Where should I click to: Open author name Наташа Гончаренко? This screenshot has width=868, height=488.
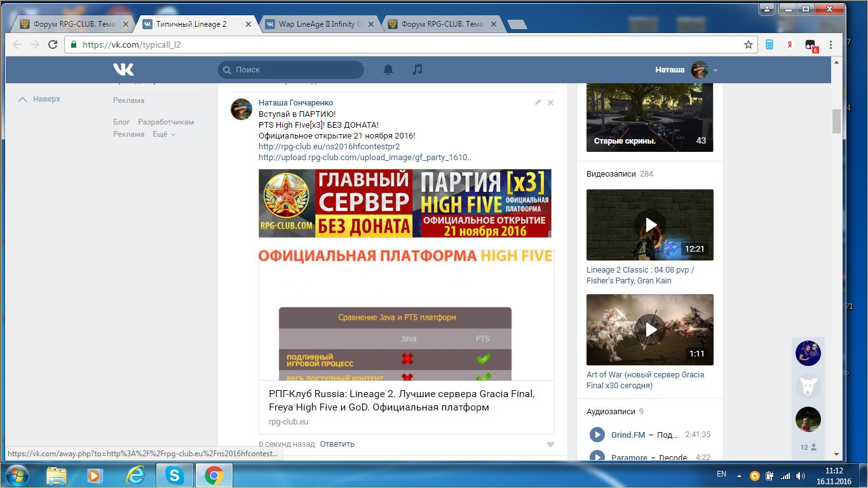point(295,103)
